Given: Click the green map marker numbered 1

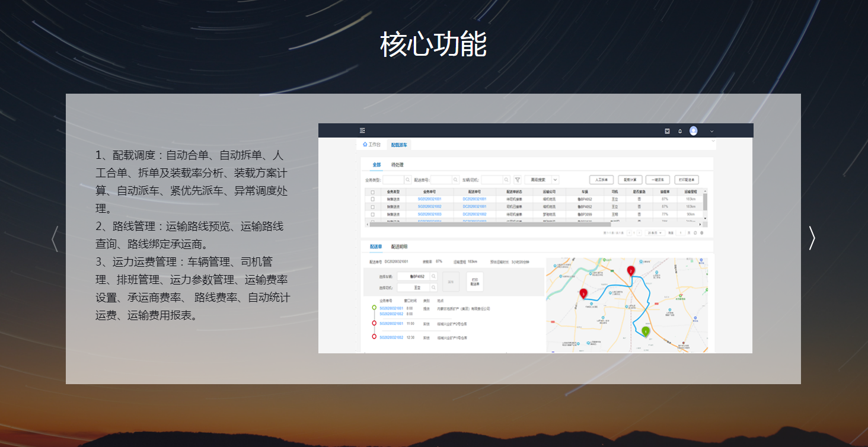Looking at the screenshot, I should coord(646,331).
